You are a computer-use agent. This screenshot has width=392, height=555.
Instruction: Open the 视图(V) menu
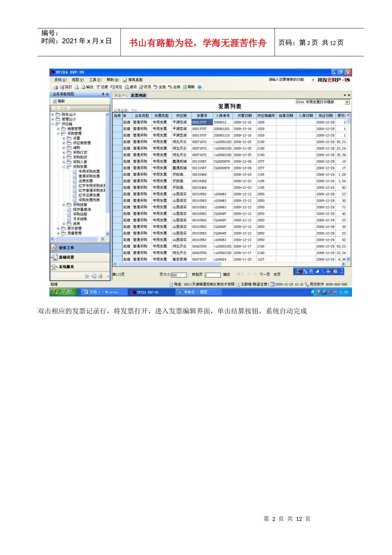coord(78,80)
